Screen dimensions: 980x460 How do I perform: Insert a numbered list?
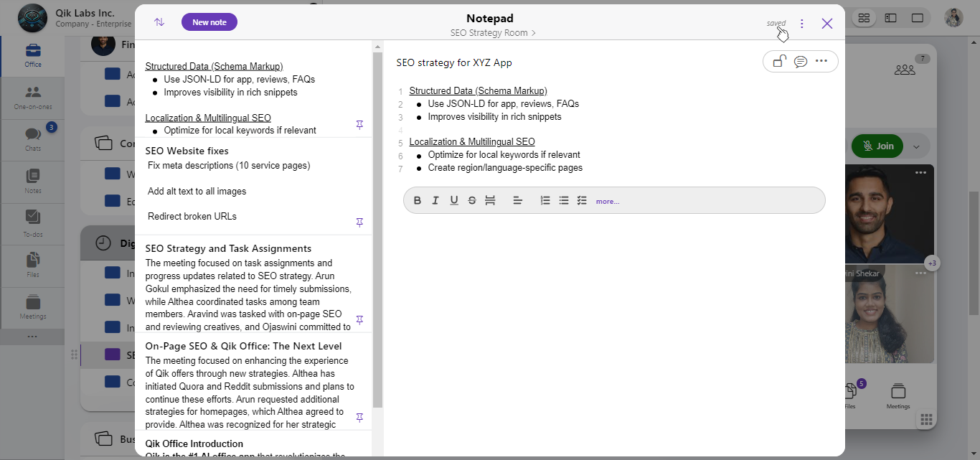click(x=545, y=201)
